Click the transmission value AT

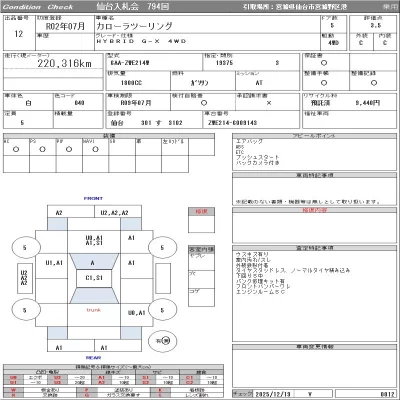tap(259, 83)
